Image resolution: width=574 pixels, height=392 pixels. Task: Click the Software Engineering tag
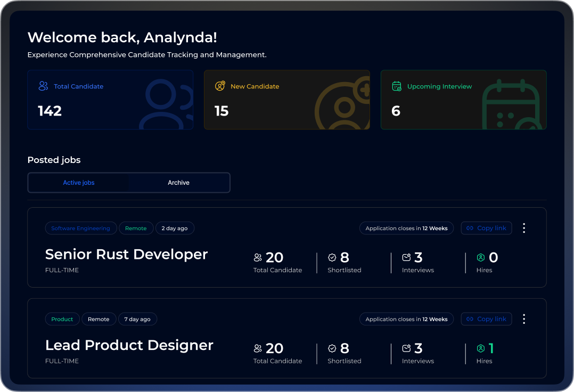81,228
